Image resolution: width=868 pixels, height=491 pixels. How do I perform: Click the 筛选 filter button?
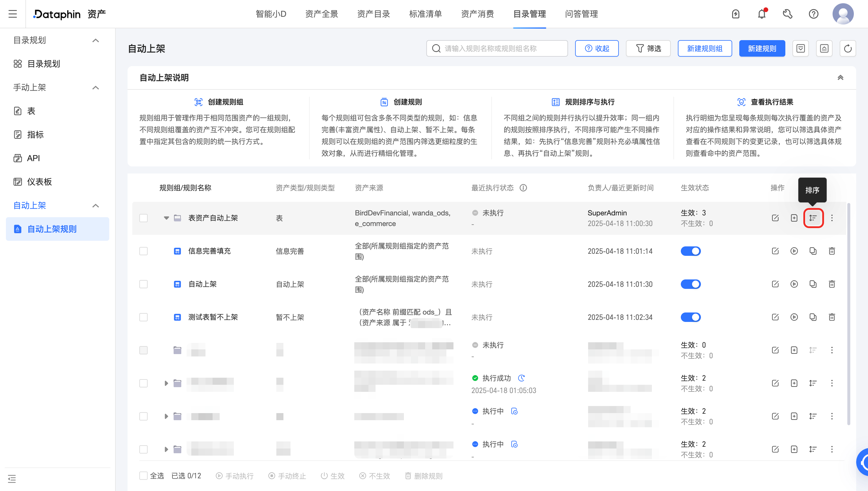click(x=648, y=49)
